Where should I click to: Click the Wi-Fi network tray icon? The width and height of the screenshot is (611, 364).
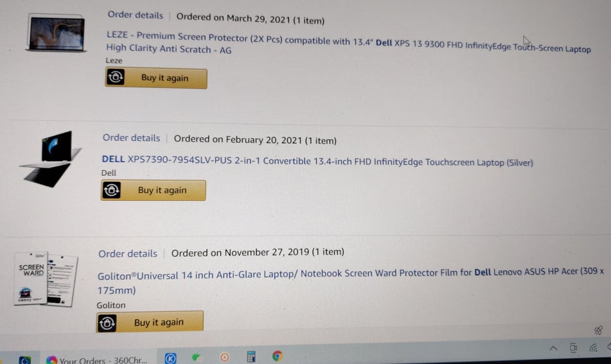pos(593,348)
